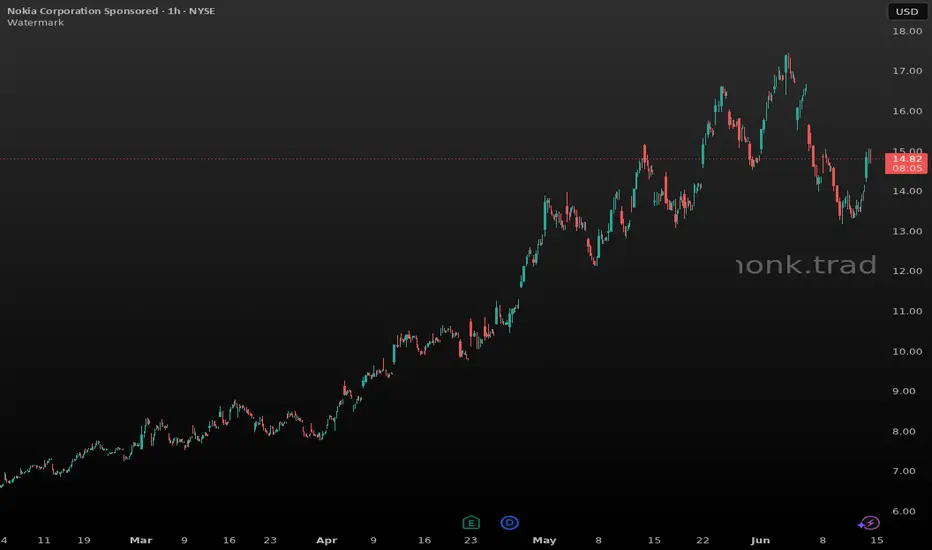Viewport: 932px width, 550px height.
Task: Click the May label on time axis
Action: coord(544,540)
